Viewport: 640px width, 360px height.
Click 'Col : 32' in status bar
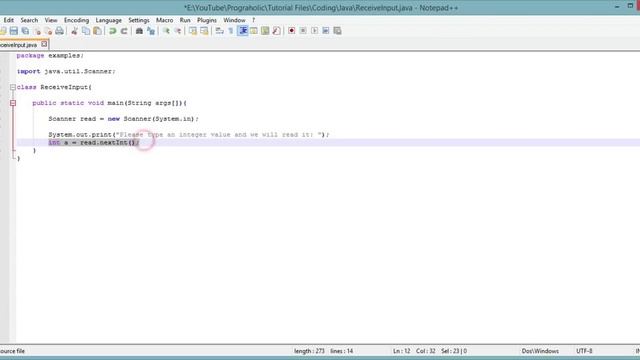pos(426,351)
